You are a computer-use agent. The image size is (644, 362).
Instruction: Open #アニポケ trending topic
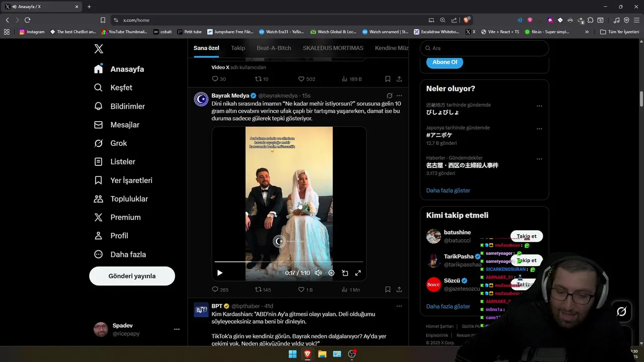click(439, 135)
